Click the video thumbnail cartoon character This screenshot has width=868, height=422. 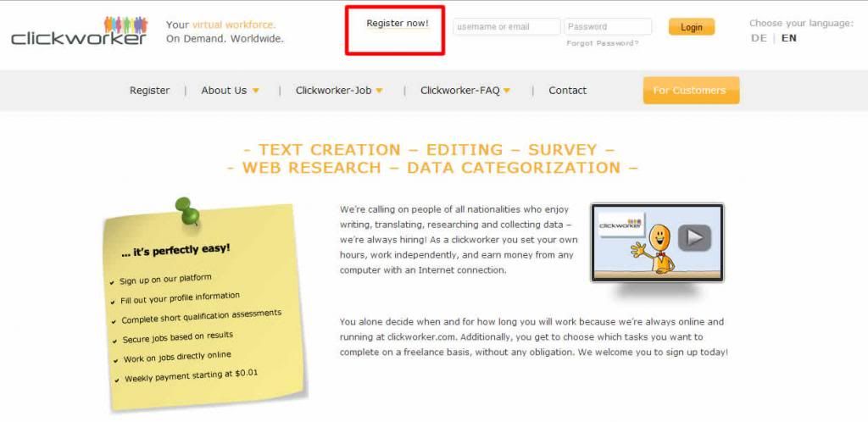click(x=655, y=247)
